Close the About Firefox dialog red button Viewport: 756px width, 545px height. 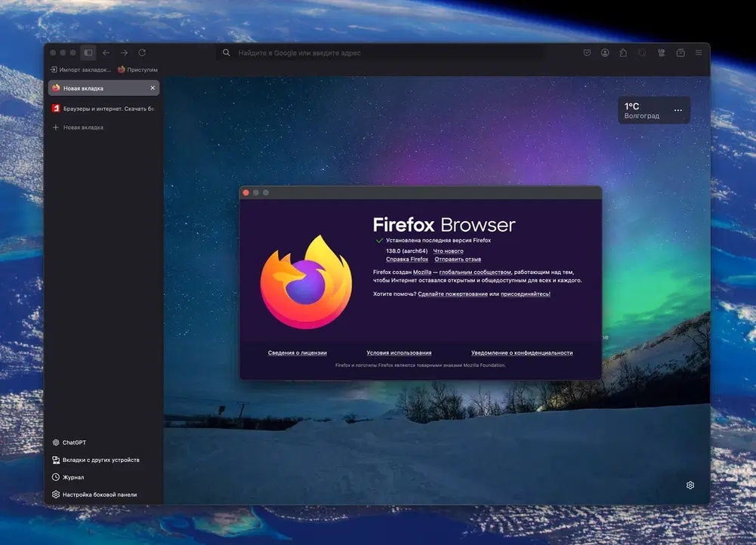246,192
